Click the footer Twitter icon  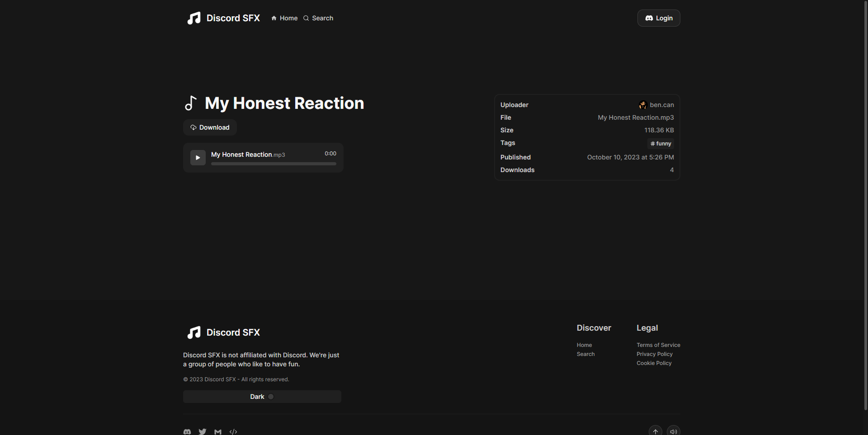(x=203, y=432)
